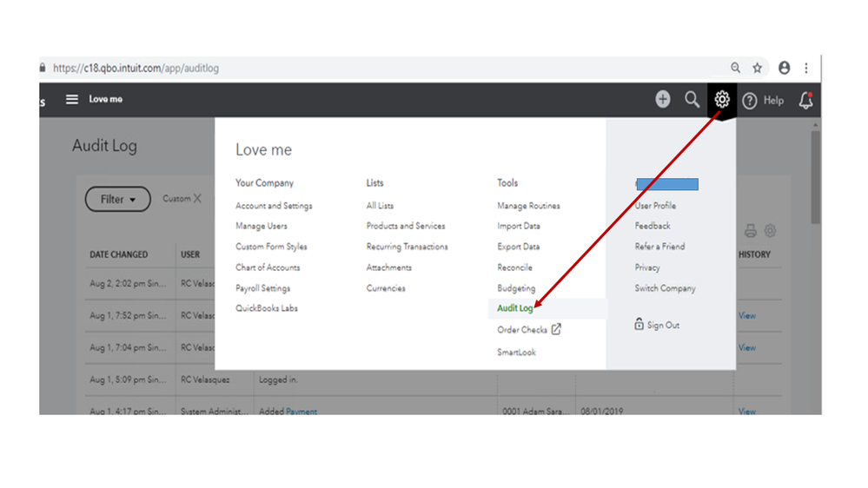Sort by DATE CHANGED column header
868x488 pixels.
119,254
